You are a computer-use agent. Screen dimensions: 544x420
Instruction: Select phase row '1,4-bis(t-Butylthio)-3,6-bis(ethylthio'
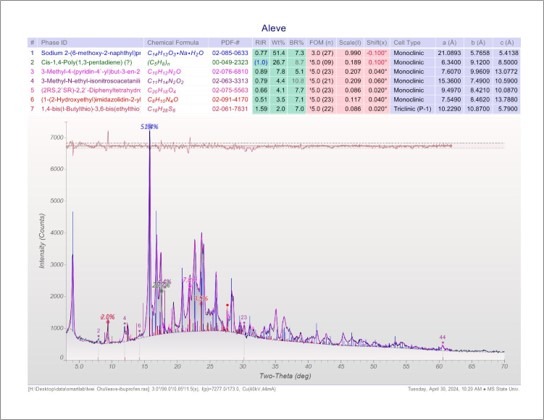tap(274, 109)
